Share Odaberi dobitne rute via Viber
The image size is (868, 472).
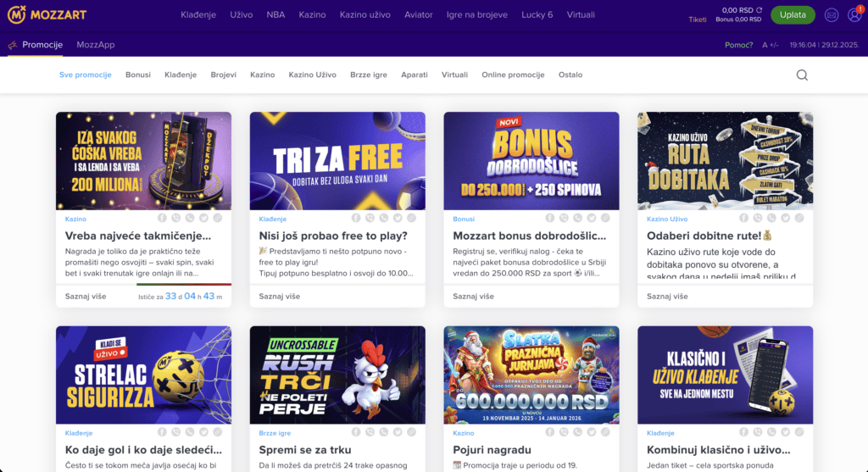click(x=758, y=218)
